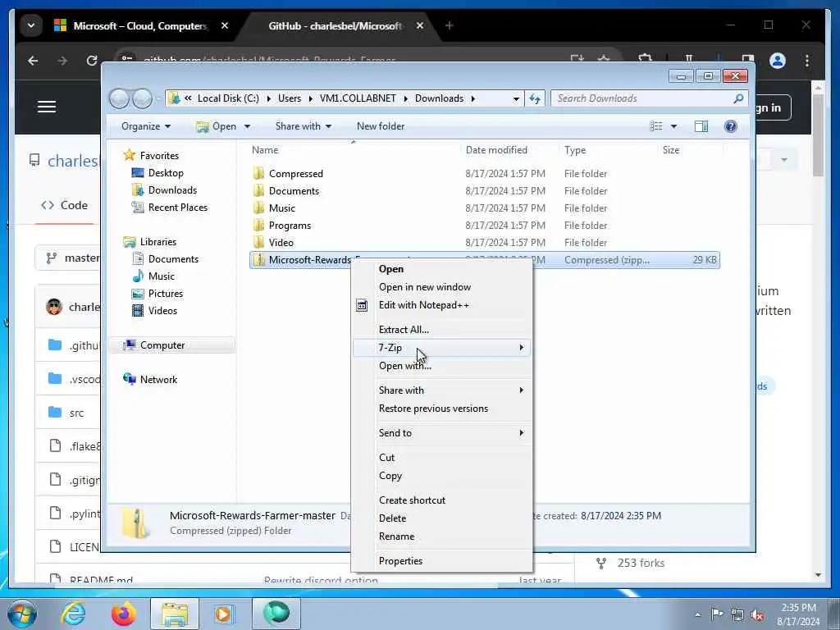Click Users in the address path
Image resolution: width=840 pixels, height=630 pixels.
click(290, 98)
